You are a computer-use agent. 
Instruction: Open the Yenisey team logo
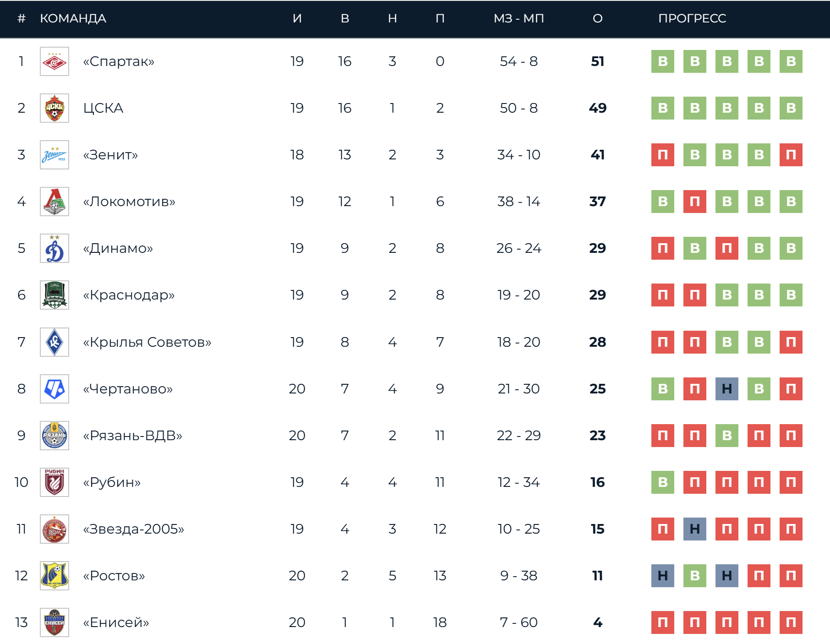(55, 622)
